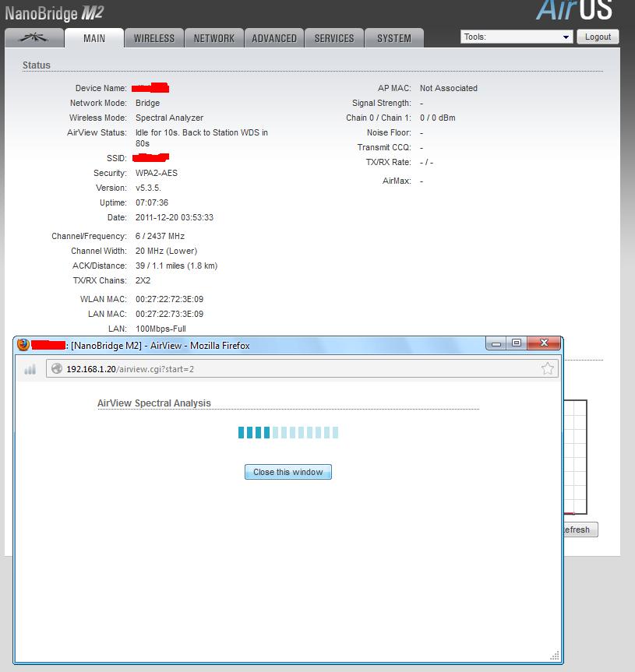Open the WIRELESS tab

tap(154, 38)
